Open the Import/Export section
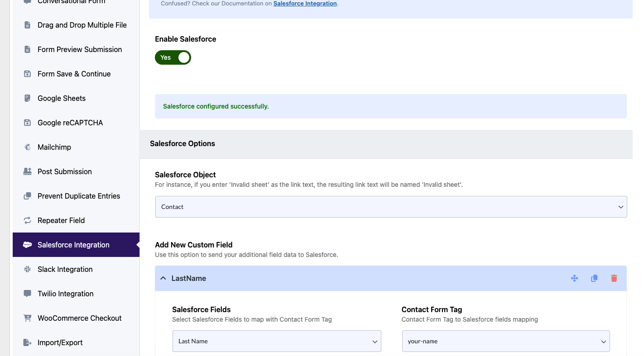The image size is (644, 356). pyautogui.click(x=60, y=342)
